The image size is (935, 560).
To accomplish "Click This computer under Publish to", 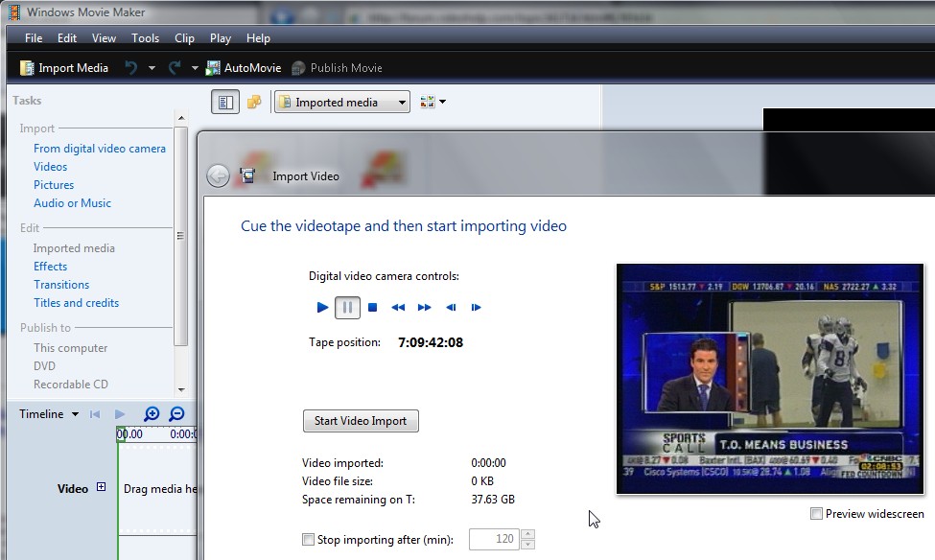I will pos(70,348).
